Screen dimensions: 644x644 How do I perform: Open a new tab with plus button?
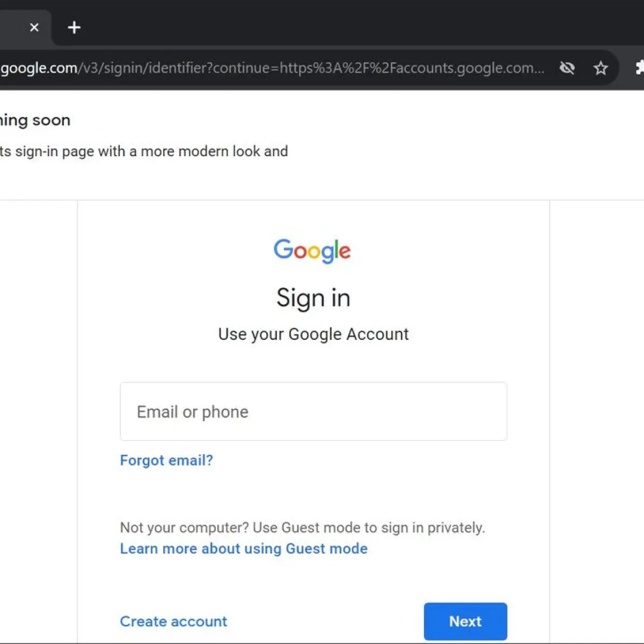(74, 27)
